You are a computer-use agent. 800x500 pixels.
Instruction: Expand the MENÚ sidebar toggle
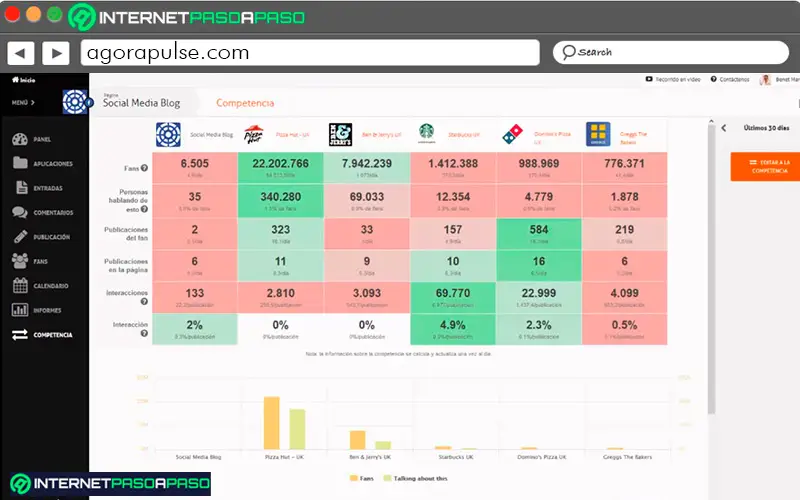point(23,103)
